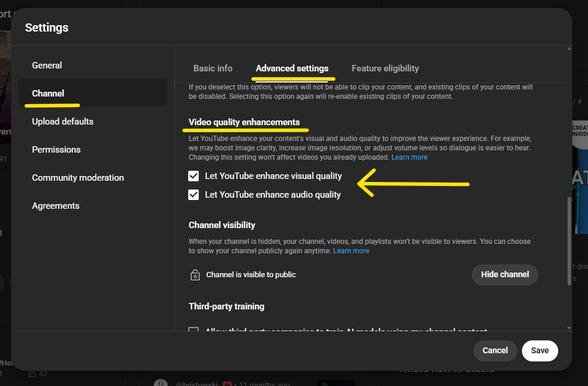Toggle the third-party AI training checkbox
588x386 pixels.
point(193,330)
